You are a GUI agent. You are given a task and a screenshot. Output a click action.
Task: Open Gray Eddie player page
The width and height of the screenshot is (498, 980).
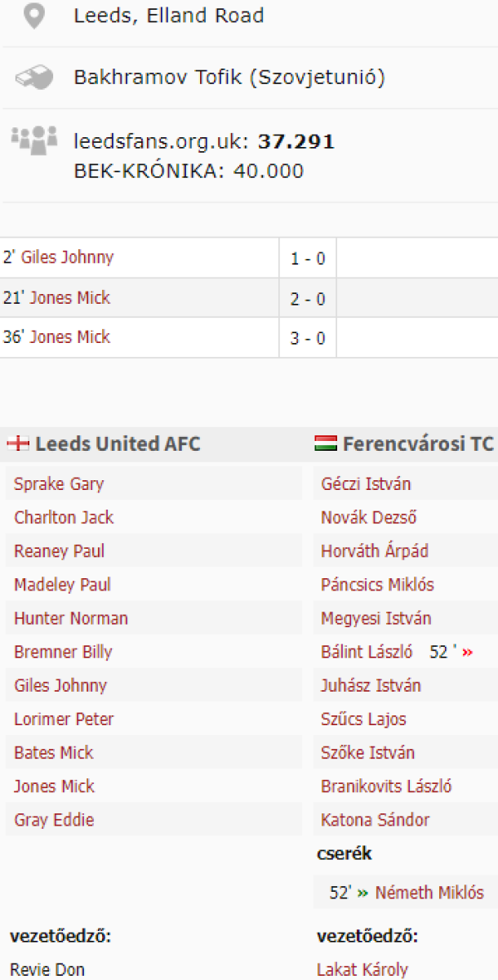54,820
